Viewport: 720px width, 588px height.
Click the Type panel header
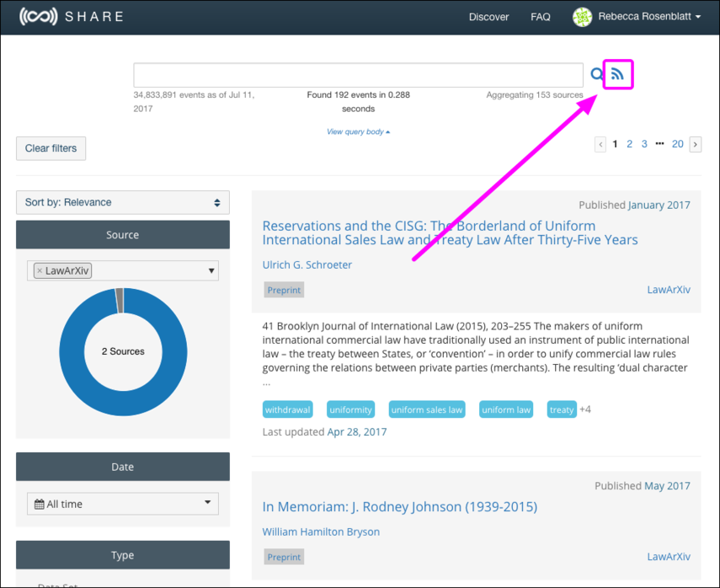point(123,555)
